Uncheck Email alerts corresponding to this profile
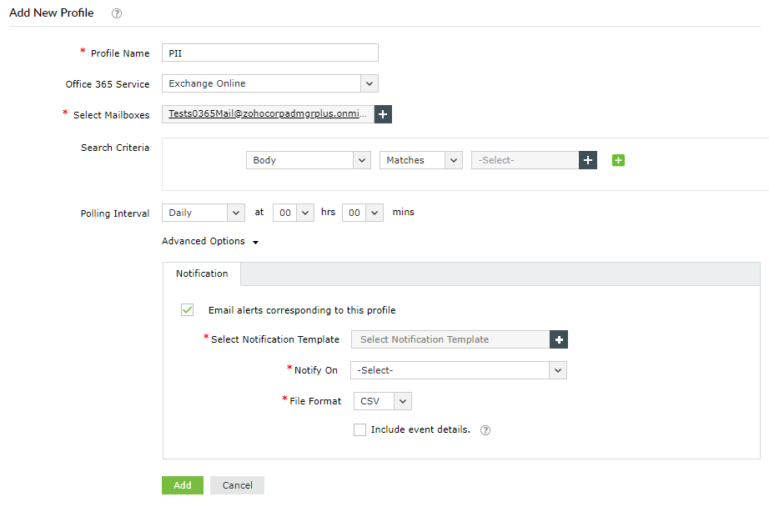 coord(188,310)
